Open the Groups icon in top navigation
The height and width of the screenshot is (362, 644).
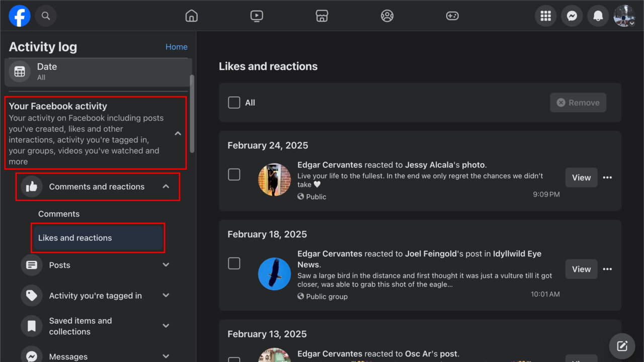(387, 16)
